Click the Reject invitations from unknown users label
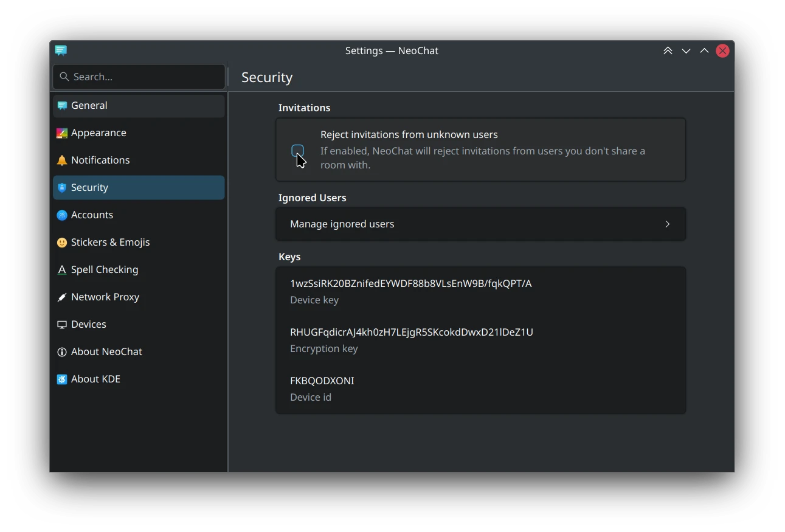Screen dimensions: 785x532 409,134
